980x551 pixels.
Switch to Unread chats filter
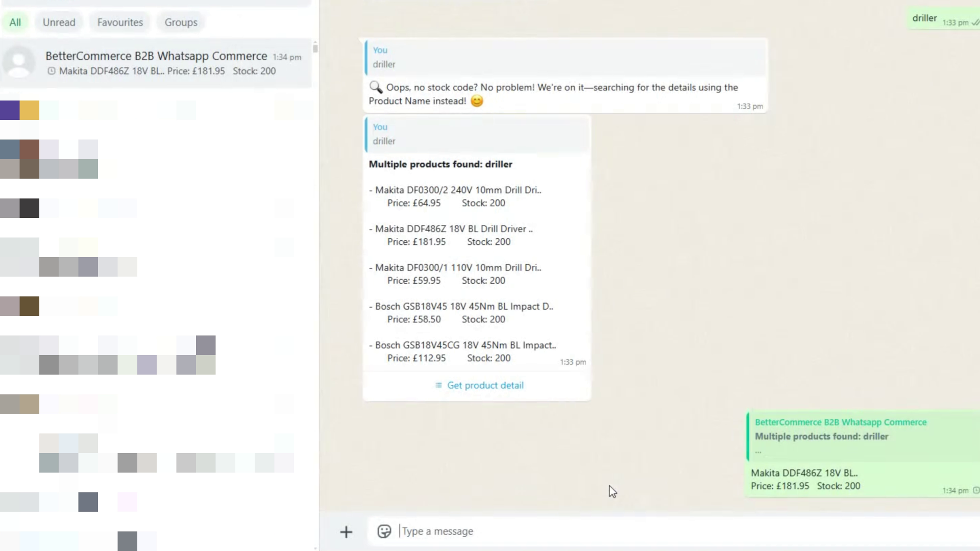pos(59,22)
